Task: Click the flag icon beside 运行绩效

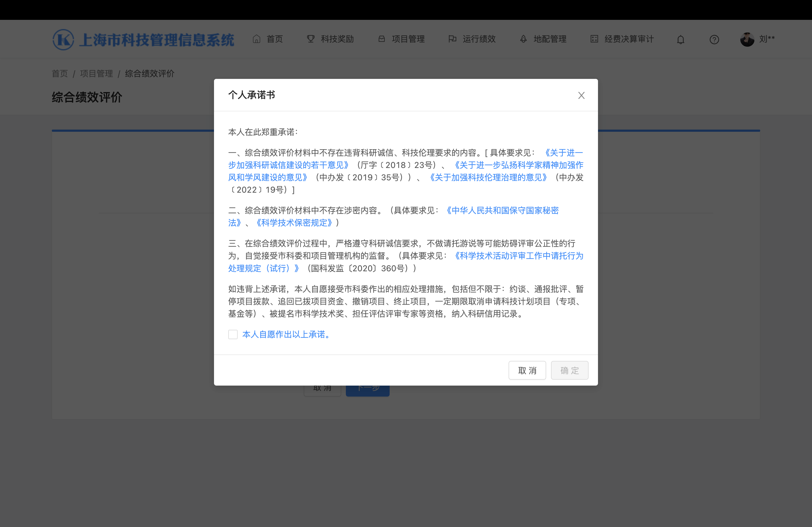Action: tap(452, 39)
